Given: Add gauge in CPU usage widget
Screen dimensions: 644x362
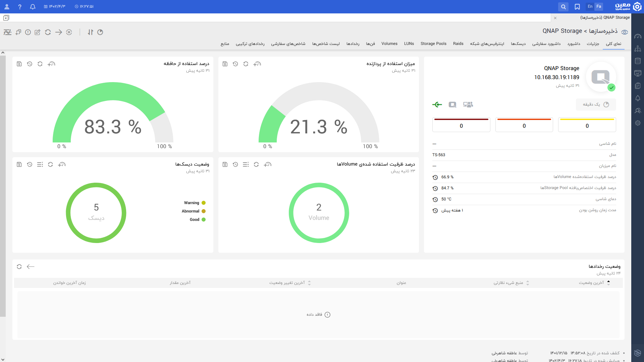Looking at the screenshot, I should (257, 64).
